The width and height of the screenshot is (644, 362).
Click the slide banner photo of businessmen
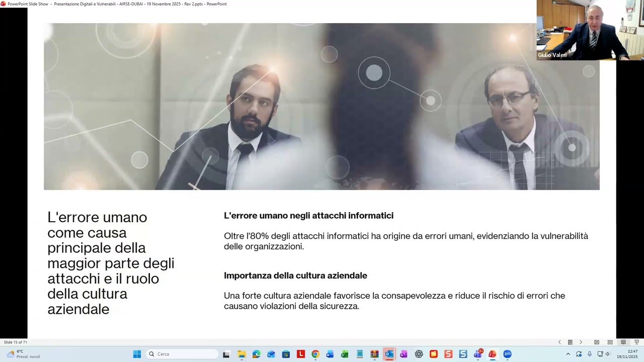pos(321,107)
